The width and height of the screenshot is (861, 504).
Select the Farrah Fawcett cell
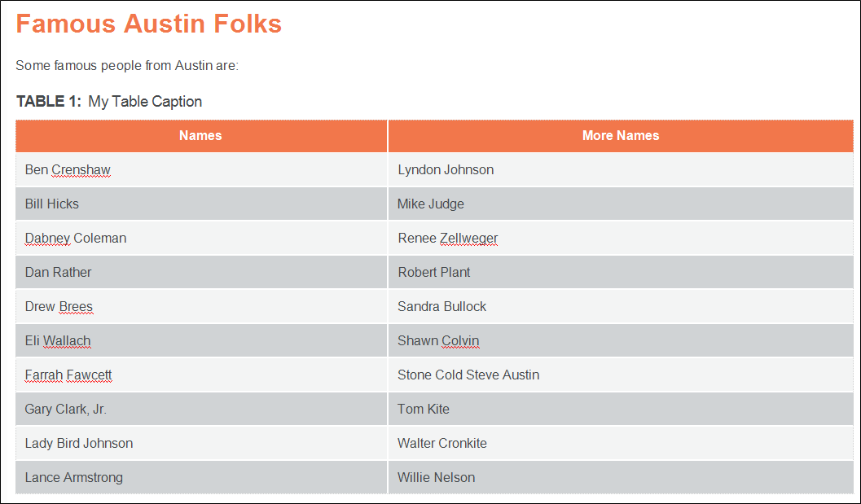click(x=201, y=375)
